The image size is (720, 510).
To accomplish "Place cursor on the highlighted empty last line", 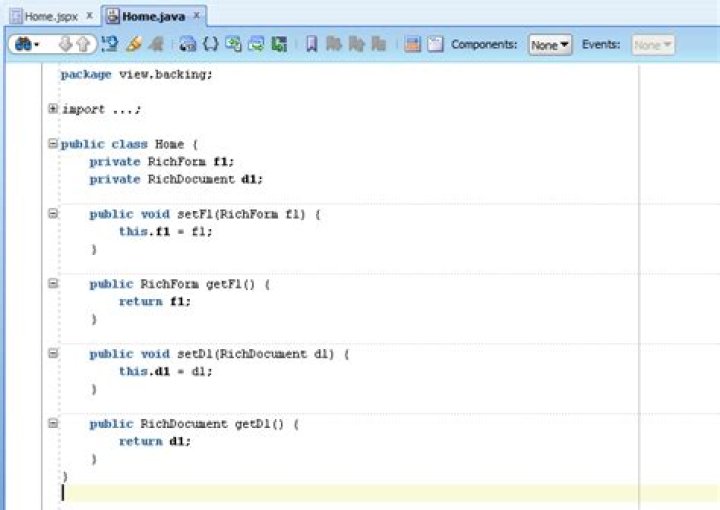I will click(x=300, y=493).
